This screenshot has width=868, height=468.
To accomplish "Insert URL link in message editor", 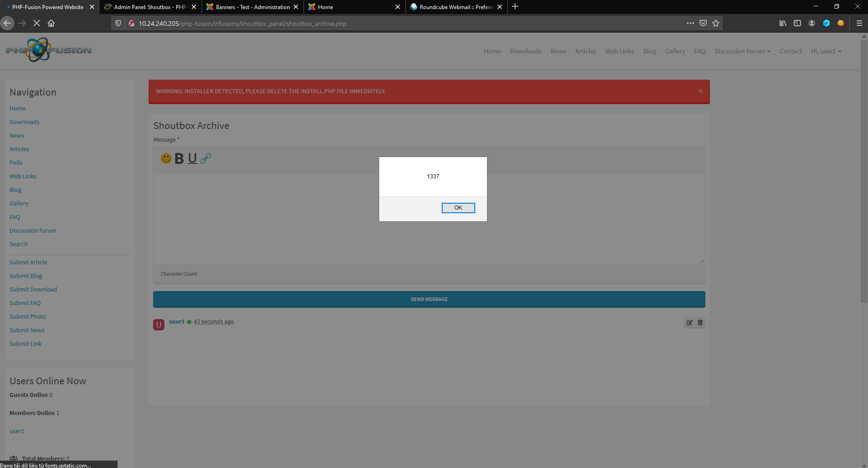I will (206, 158).
